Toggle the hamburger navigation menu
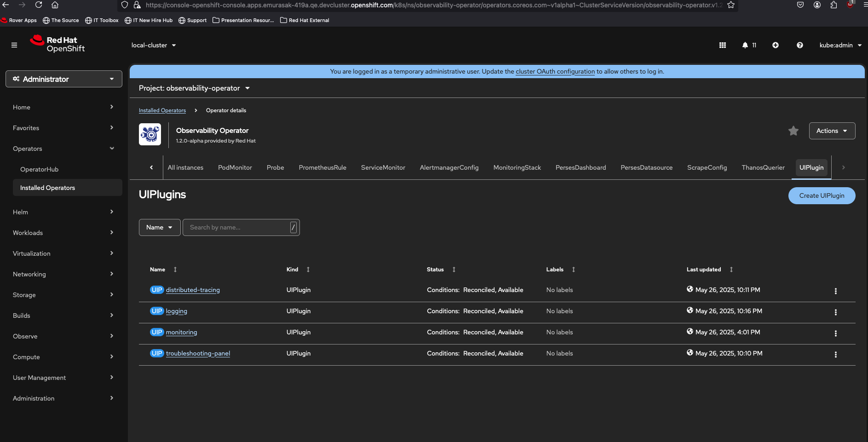868x442 pixels. point(14,45)
